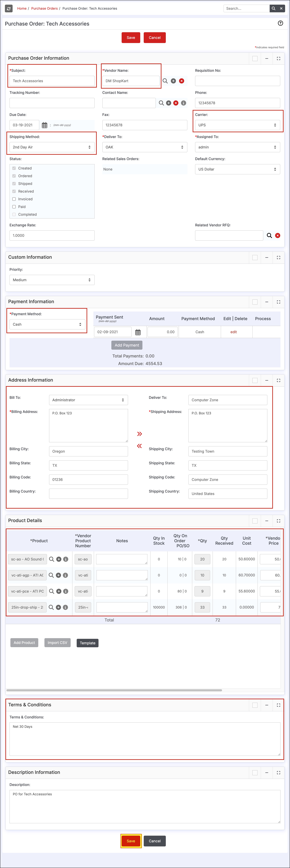The height and width of the screenshot is (868, 290).
Task: Click the help question mark icon
Action: [280, 23]
